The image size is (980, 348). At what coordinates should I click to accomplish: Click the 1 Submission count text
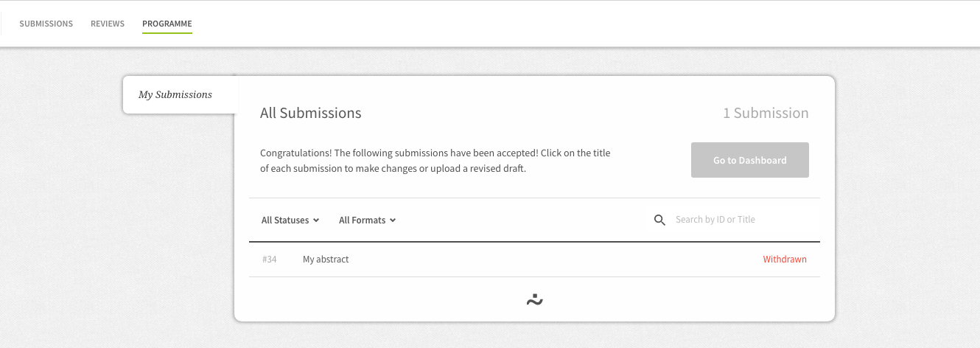tap(765, 113)
